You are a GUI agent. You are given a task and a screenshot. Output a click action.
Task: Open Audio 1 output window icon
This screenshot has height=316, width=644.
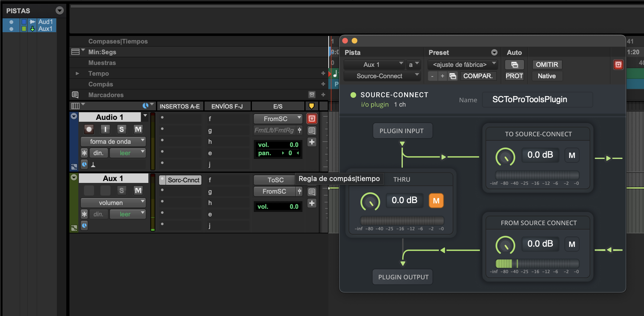click(x=312, y=119)
